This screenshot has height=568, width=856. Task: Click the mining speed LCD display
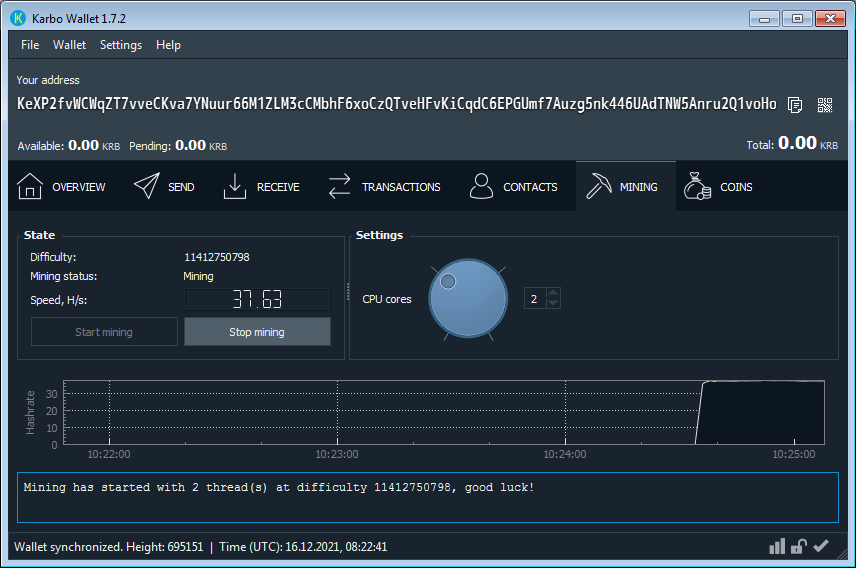[x=257, y=299]
